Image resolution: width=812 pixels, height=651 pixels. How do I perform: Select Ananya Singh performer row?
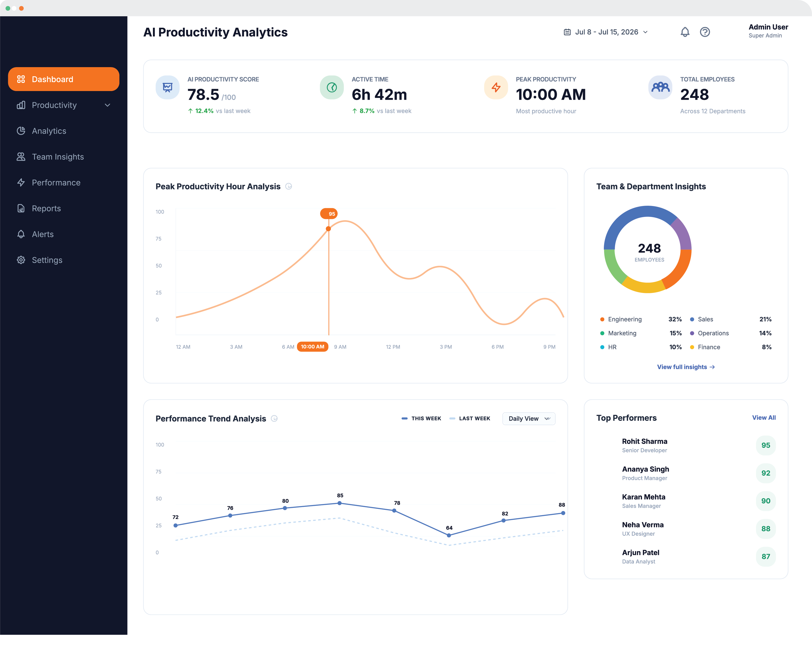pyautogui.click(x=686, y=474)
